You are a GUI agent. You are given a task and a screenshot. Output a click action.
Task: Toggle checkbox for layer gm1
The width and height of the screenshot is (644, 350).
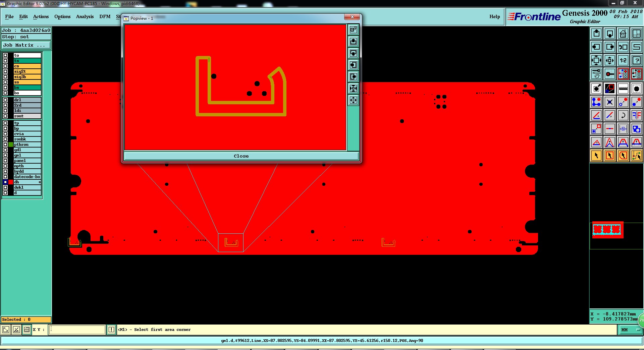[5, 155]
